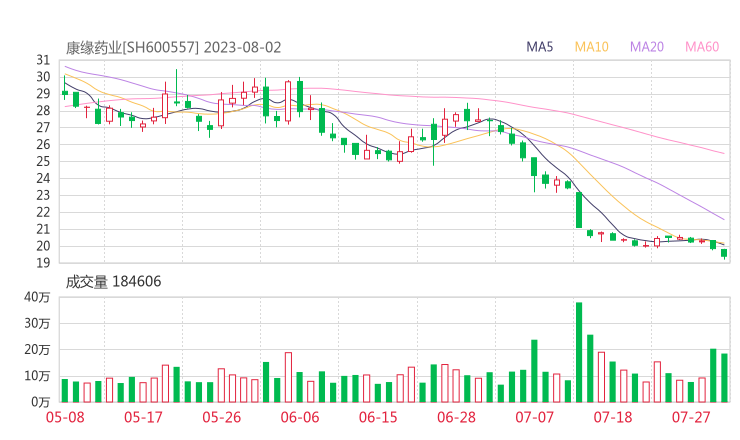The image size is (740, 440).
Task: Click the 0万 volume axis label
Action: tap(41, 402)
